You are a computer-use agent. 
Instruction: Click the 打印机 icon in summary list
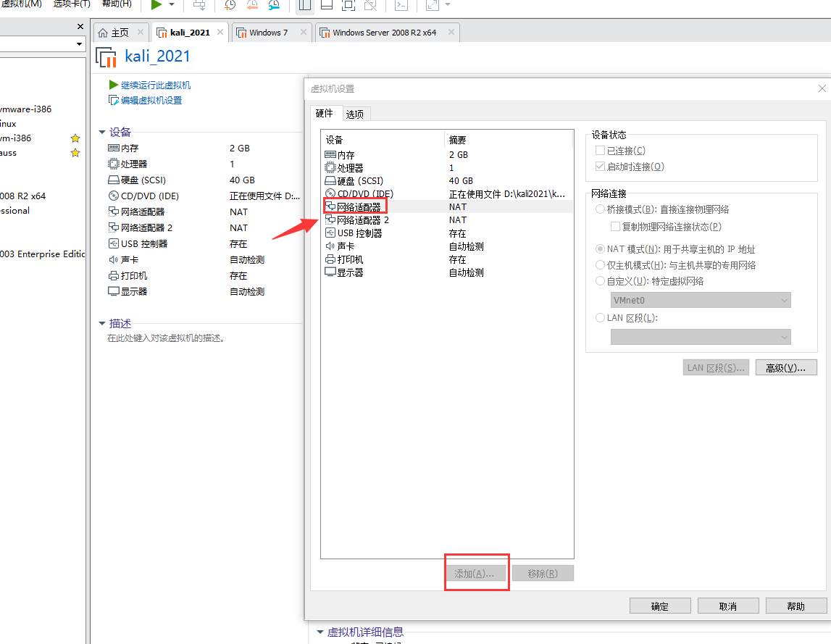coord(114,275)
